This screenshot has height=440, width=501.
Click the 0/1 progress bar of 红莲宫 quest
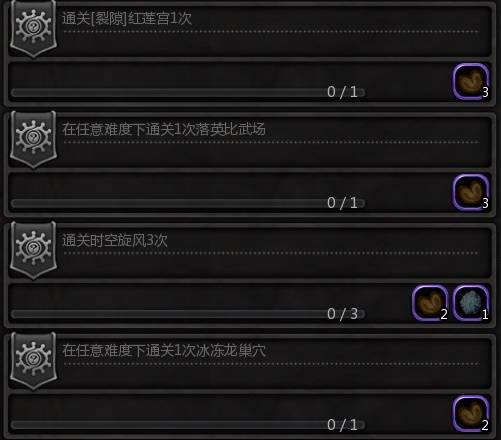pos(188,92)
